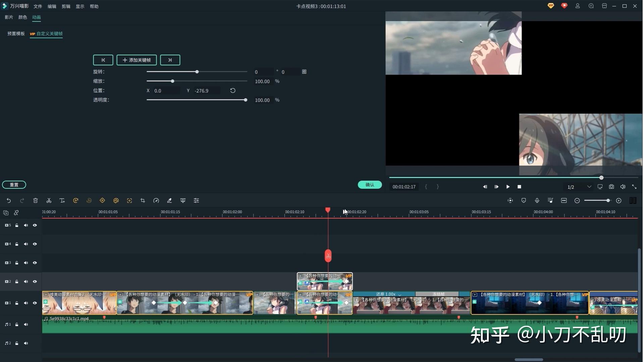Click the Y position field showing -276.9

coord(207,91)
